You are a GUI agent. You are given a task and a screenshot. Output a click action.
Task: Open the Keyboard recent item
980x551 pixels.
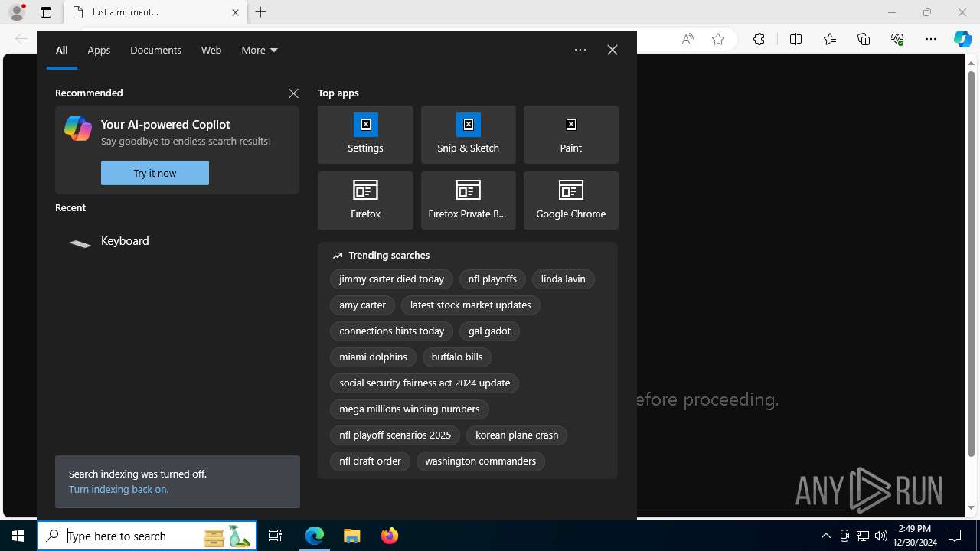coord(177,241)
